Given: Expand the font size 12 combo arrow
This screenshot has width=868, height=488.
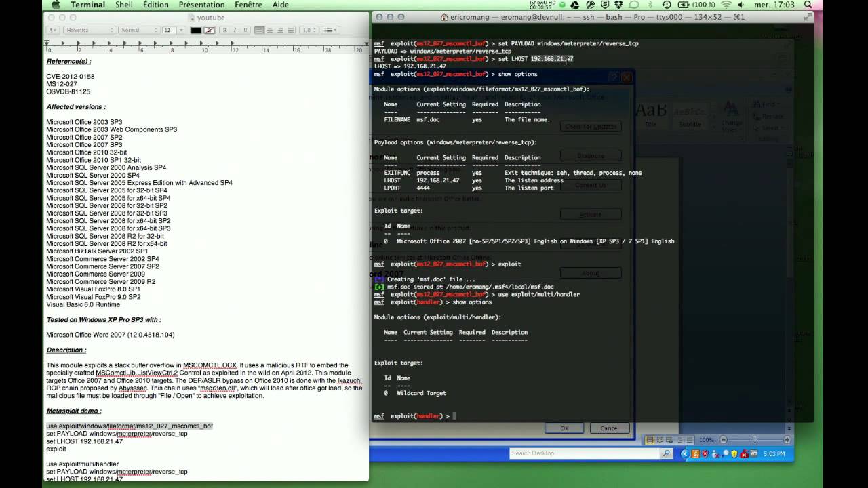Looking at the screenshot, I should [181, 30].
